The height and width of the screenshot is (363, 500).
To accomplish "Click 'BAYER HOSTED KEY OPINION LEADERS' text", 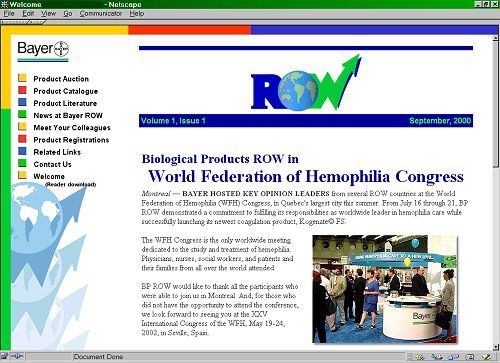I will pyautogui.click(x=256, y=194).
